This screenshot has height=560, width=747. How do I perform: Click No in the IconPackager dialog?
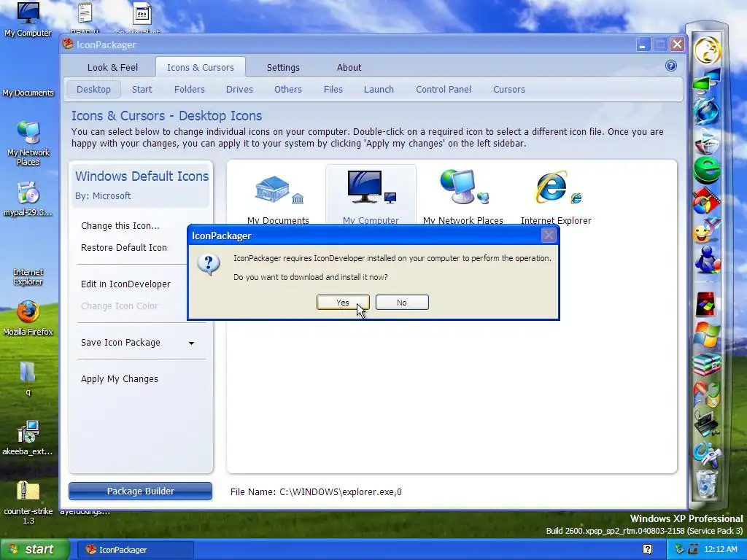pyautogui.click(x=402, y=303)
